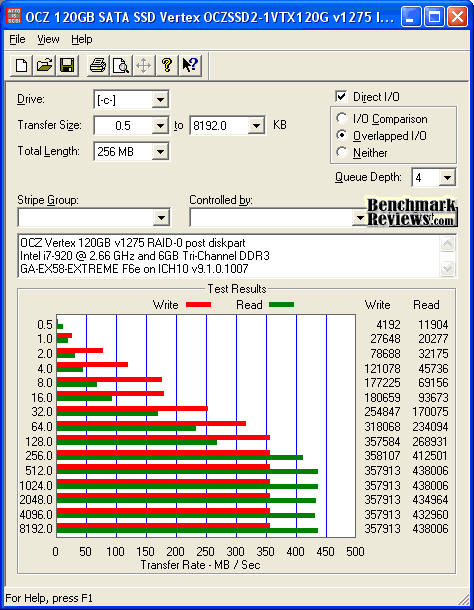Viewport: 474px width, 610px height.
Task: Open the Controlled by dropdown
Action: pos(360,218)
